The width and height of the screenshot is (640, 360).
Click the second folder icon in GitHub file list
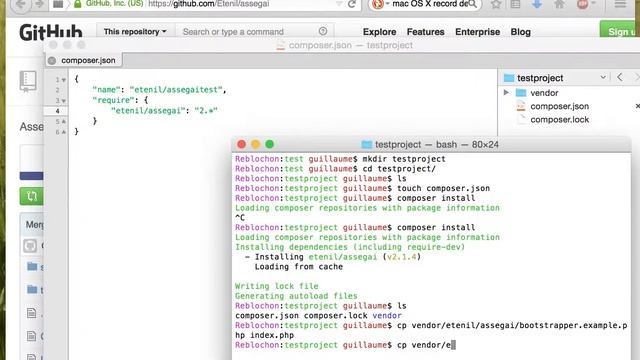coord(32,289)
